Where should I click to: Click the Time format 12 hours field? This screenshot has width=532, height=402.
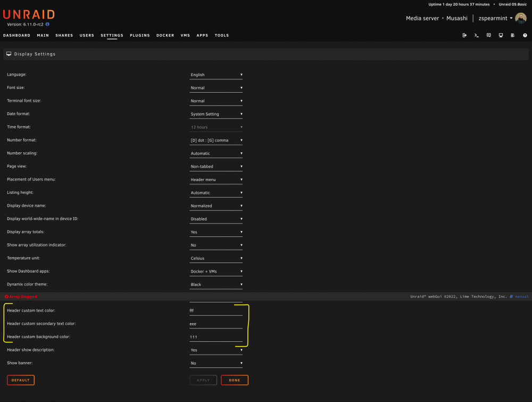click(x=216, y=127)
